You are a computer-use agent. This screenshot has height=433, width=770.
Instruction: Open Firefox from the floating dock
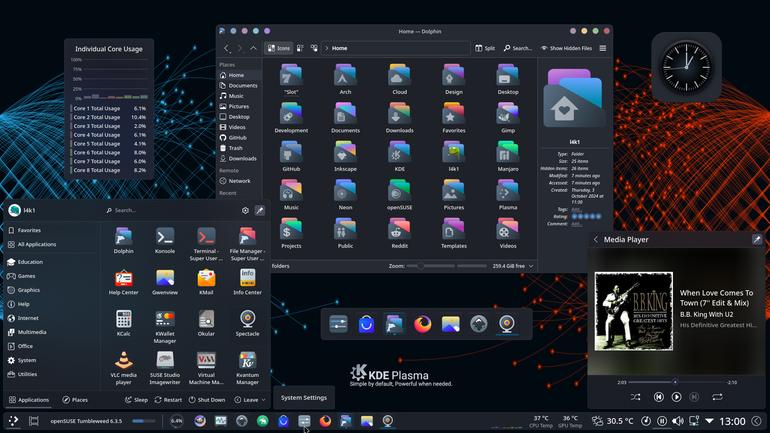[422, 324]
